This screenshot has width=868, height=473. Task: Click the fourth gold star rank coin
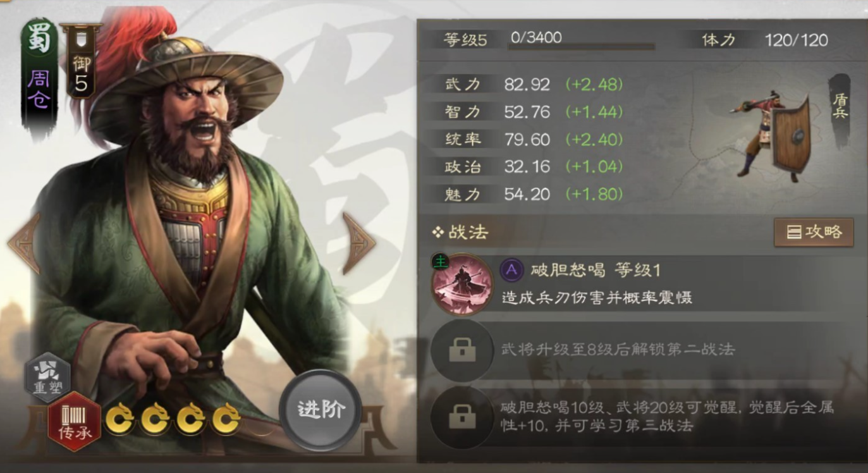pos(225,418)
